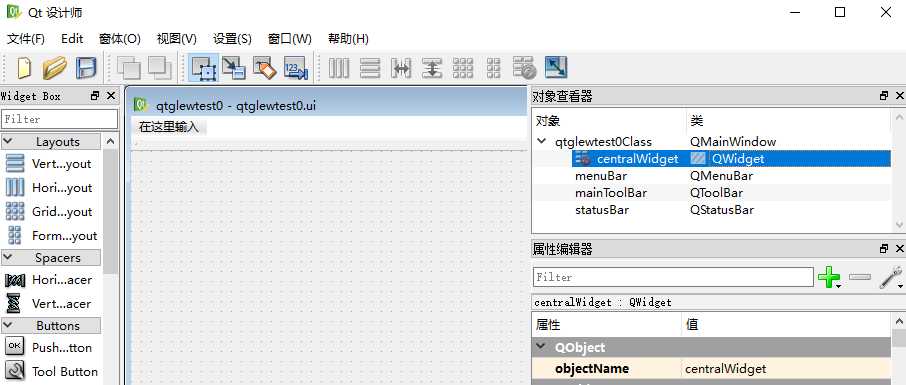The image size is (906, 385).
Task: Select the Edit Tab Order mode icon
Action: click(296, 68)
